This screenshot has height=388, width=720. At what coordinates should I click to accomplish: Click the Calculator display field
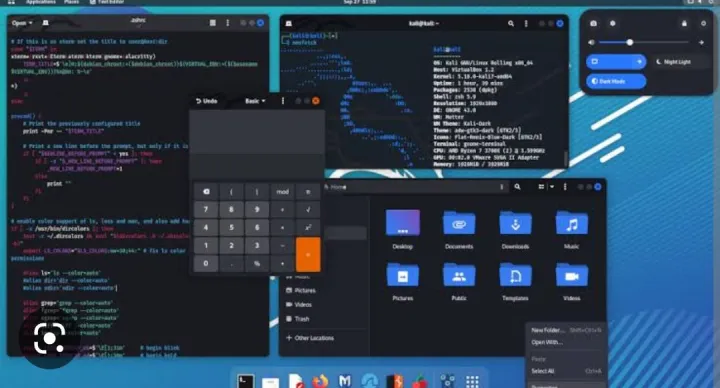pyautogui.click(x=257, y=132)
